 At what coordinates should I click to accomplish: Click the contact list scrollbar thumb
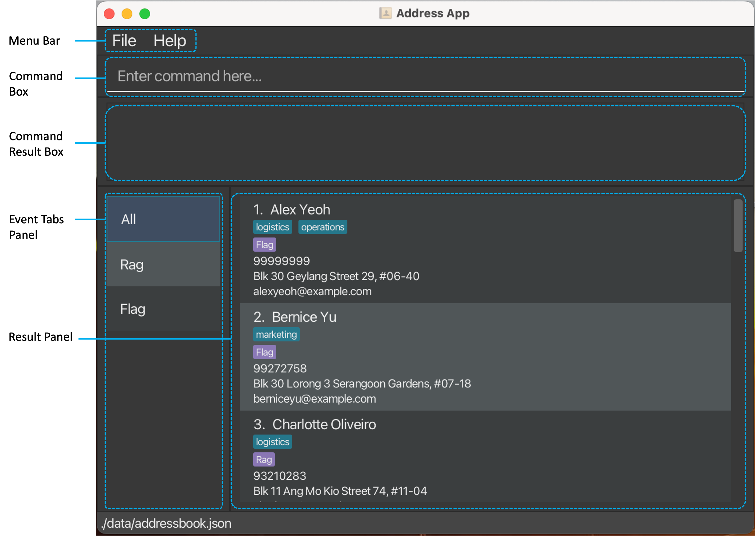coord(738,226)
